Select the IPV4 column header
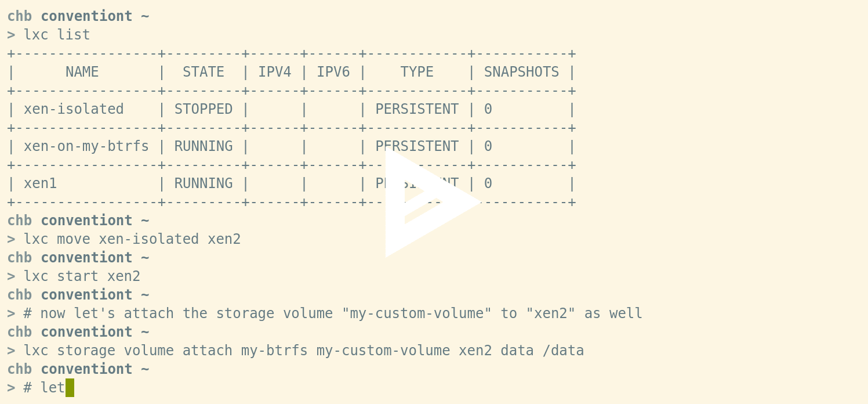Screen dimensions: 868x404 pyautogui.click(x=275, y=71)
